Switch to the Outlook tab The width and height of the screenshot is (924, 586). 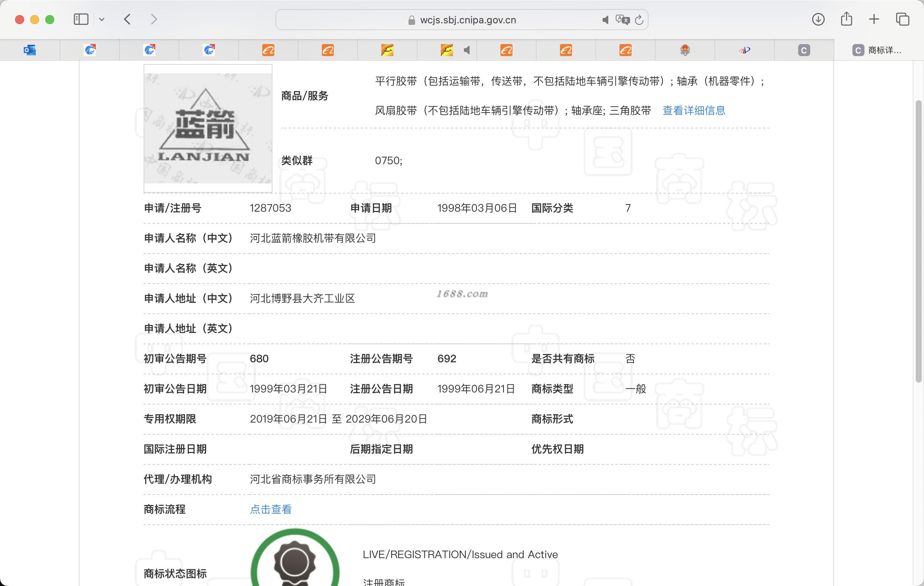(30, 50)
